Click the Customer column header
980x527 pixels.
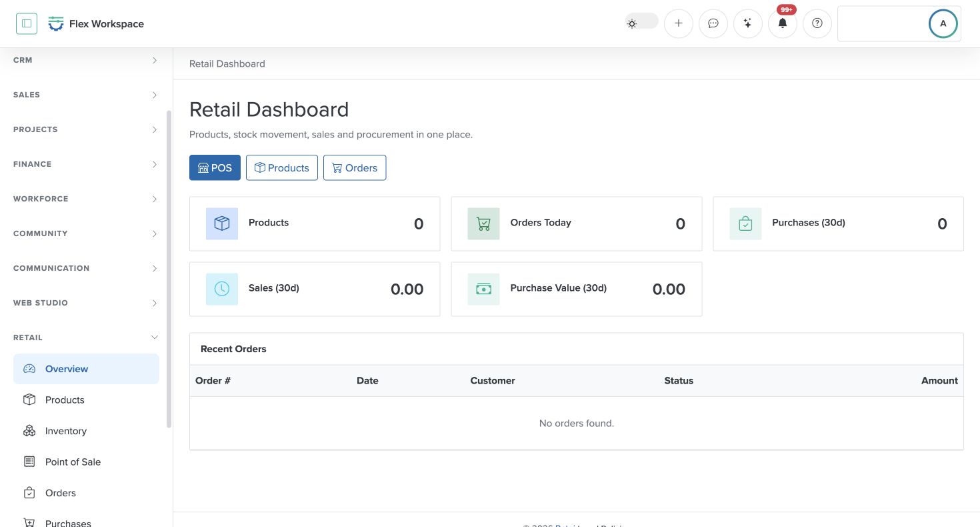[493, 381]
